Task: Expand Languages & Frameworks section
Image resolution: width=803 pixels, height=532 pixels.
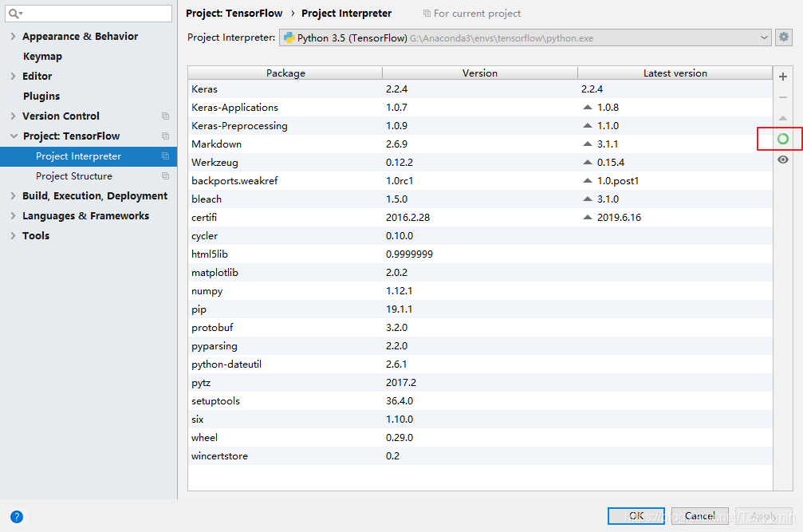Action: (x=13, y=216)
